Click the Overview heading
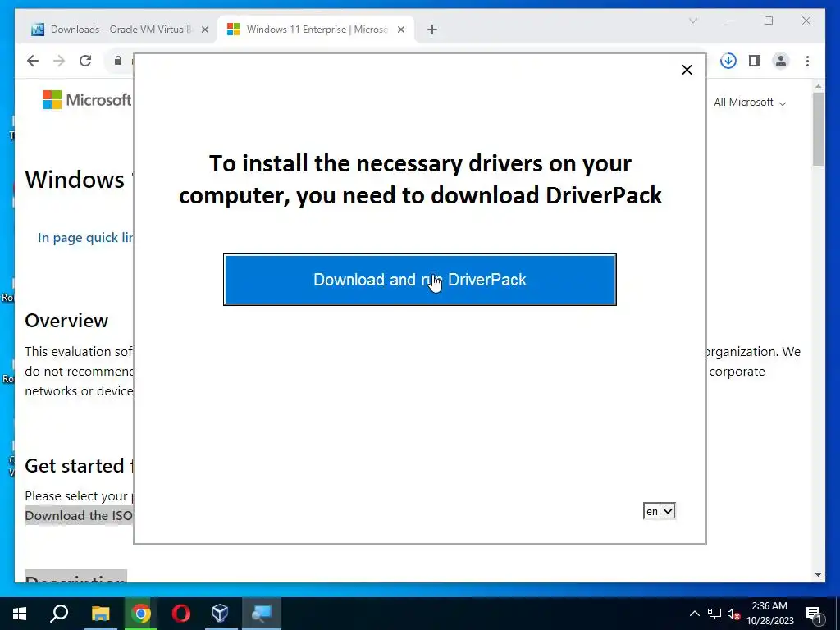Viewport: 840px width, 630px height. [66, 321]
